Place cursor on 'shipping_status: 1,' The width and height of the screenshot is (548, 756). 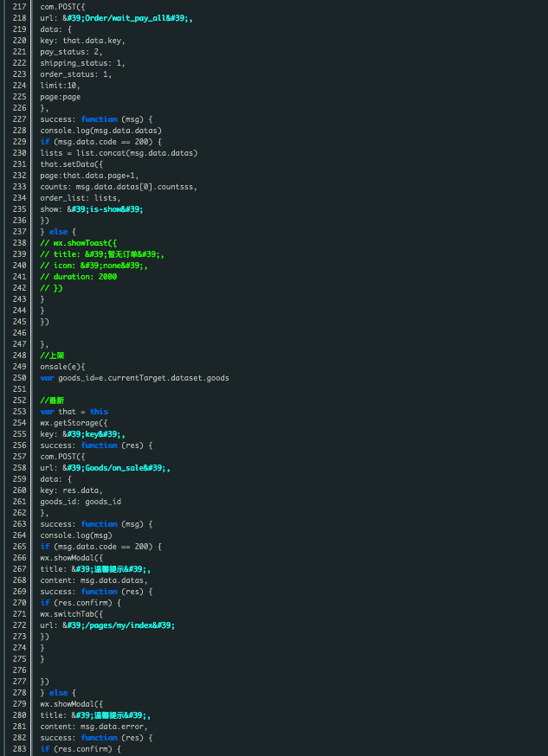[x=82, y=63]
